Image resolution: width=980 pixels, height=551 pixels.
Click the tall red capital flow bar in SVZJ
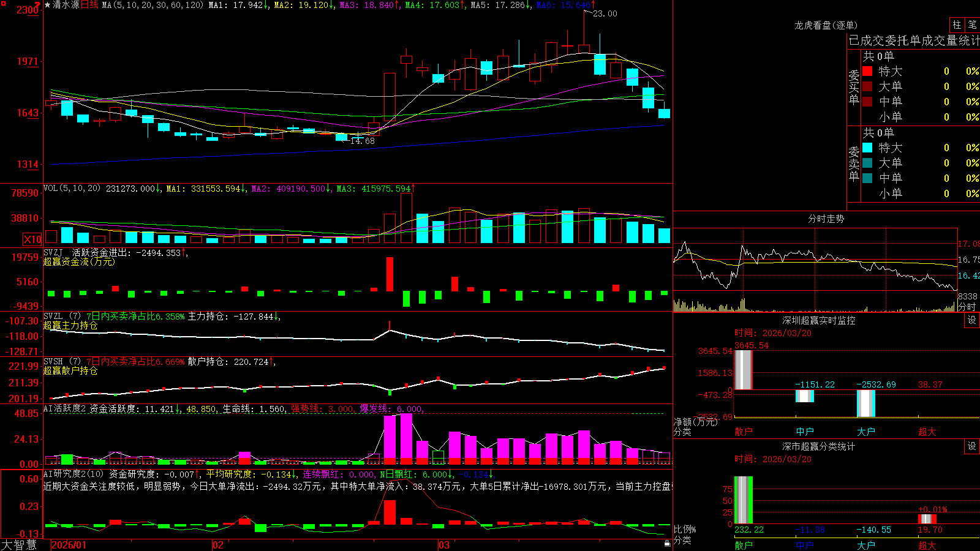390,274
